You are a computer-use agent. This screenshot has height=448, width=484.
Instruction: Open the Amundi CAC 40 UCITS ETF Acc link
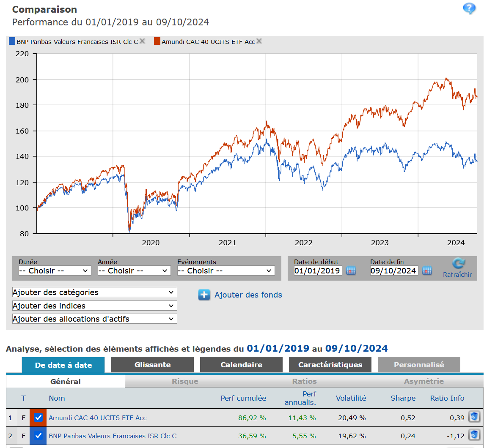pyautogui.click(x=98, y=418)
